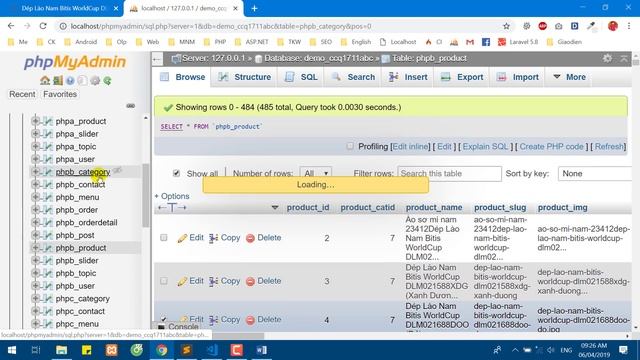Open the phpb_user table in sidebar

(75, 286)
